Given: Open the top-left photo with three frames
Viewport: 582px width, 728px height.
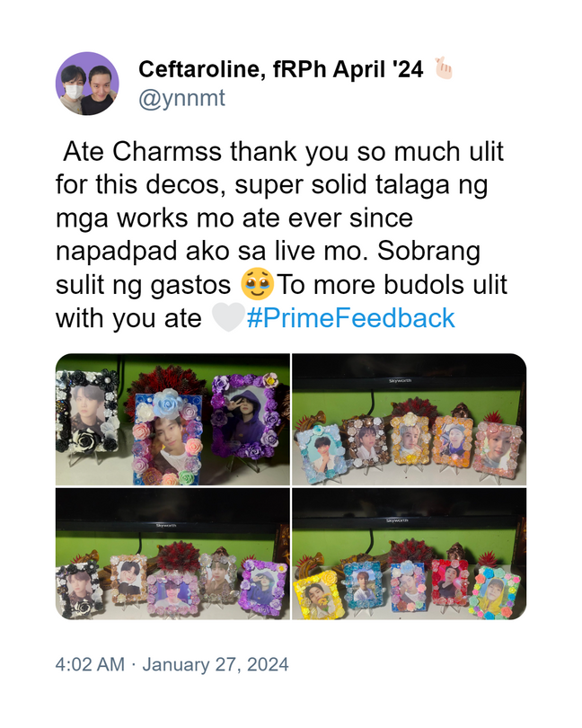Looking at the screenshot, I should pos(172,420).
